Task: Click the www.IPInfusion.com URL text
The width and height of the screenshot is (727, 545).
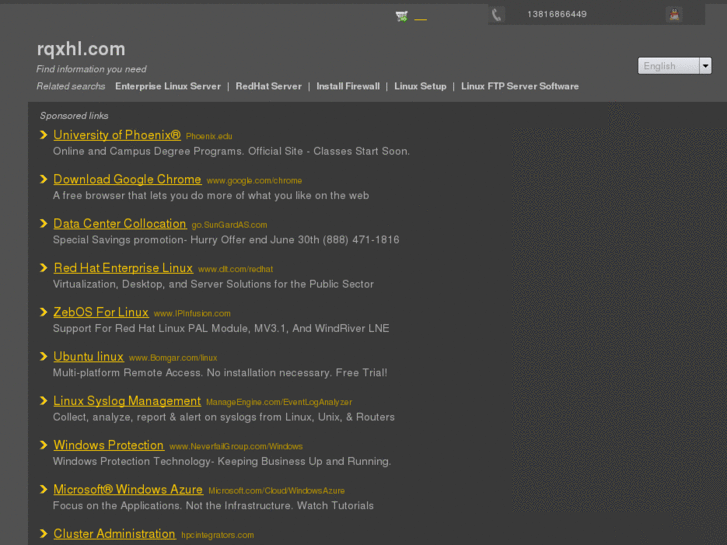Action: coord(192,314)
